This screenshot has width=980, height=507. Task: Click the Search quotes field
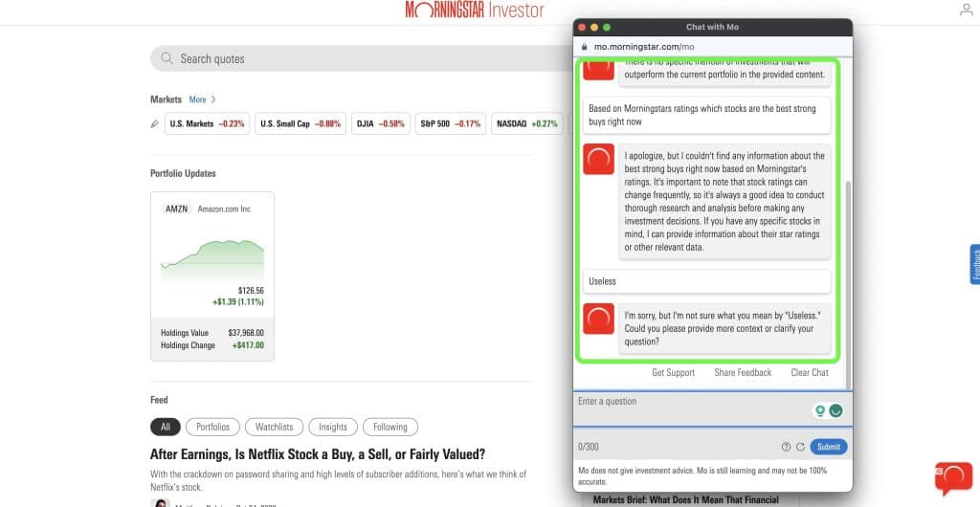pos(361,58)
